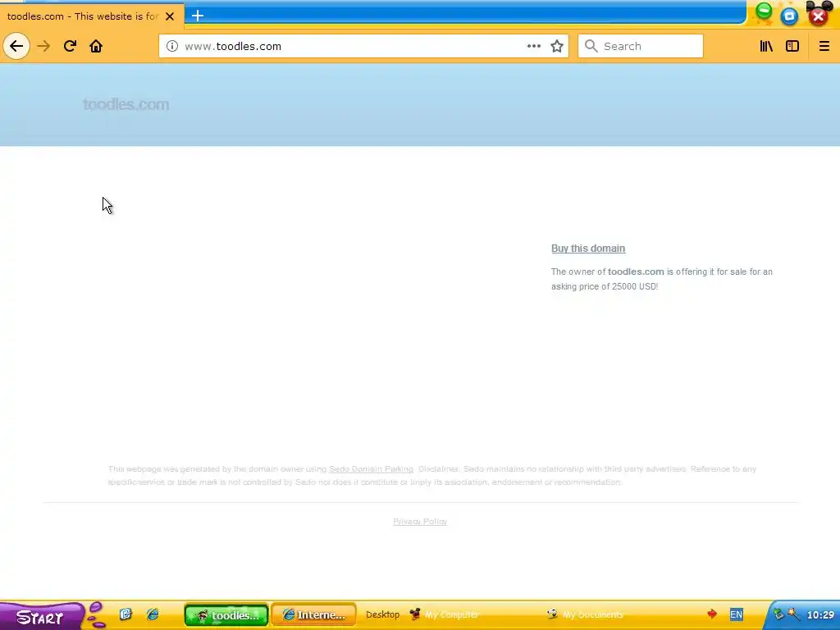Click the toodles.com header logo text

click(x=126, y=104)
